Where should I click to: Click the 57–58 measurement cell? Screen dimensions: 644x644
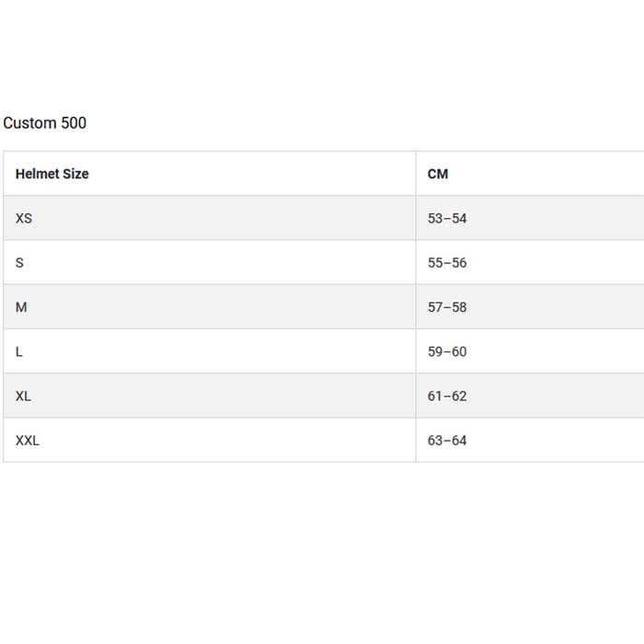[447, 307]
